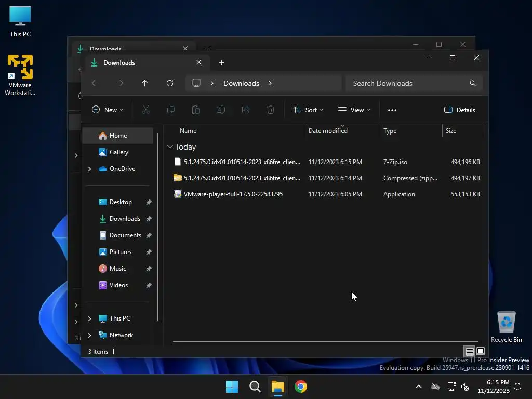This screenshot has height=399, width=532.
Task: Switch to large thumbnails view icon in status bar
Action: pyautogui.click(x=481, y=351)
